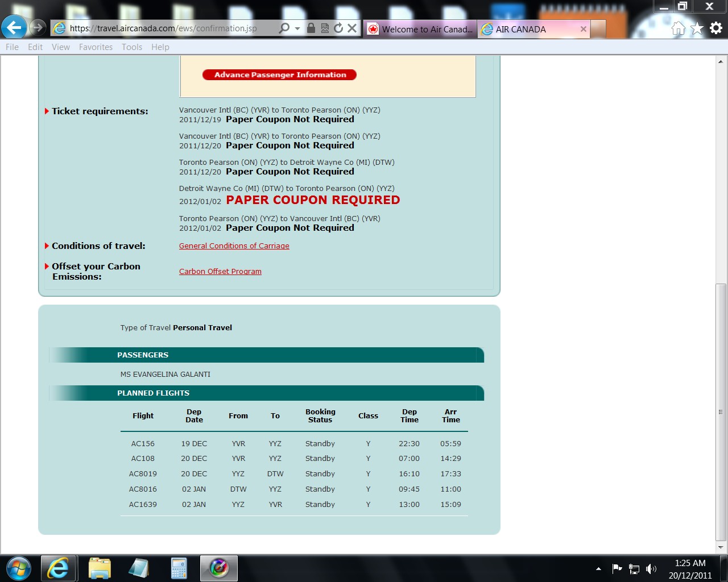Go back using the browser Back arrow
728x582 pixels.
click(14, 27)
